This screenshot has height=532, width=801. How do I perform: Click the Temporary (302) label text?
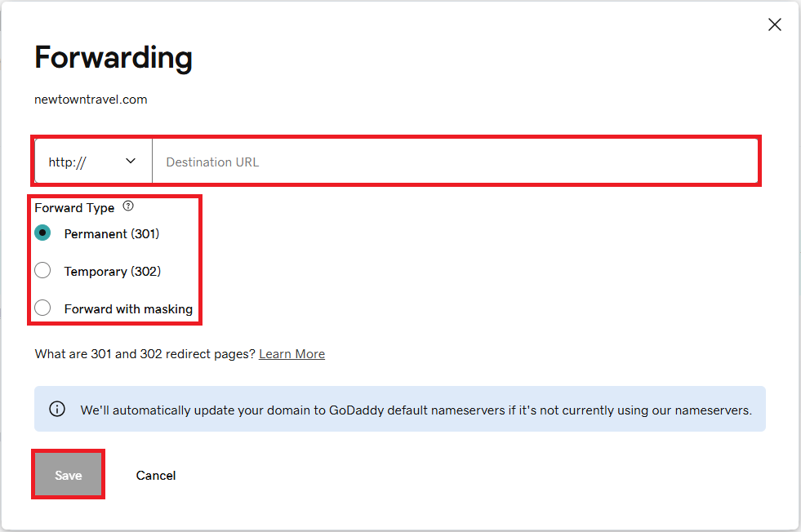[x=113, y=272]
